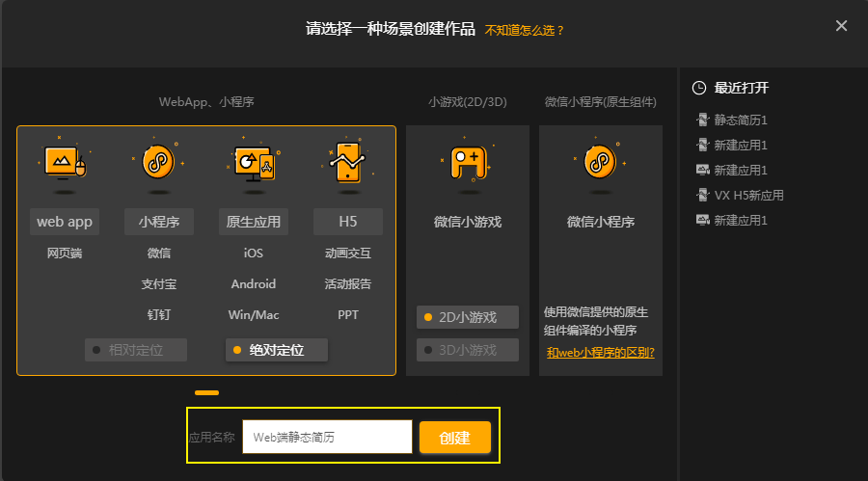Click the 网页端 text under web app
This screenshot has width=868, height=481.
tap(65, 253)
